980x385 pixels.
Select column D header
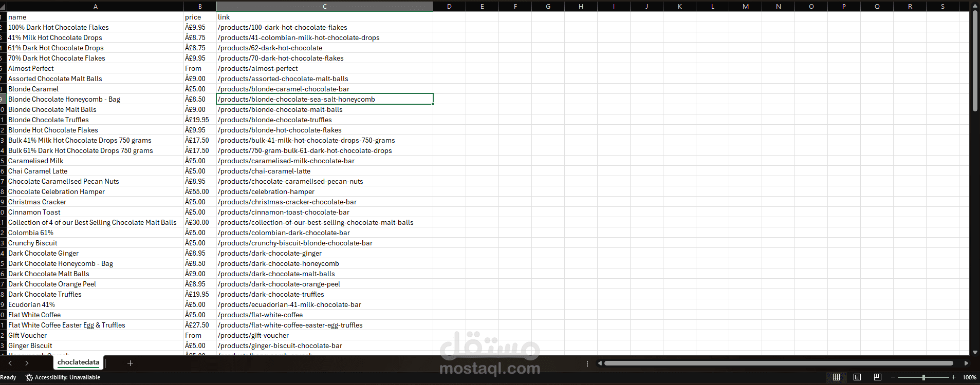point(449,6)
